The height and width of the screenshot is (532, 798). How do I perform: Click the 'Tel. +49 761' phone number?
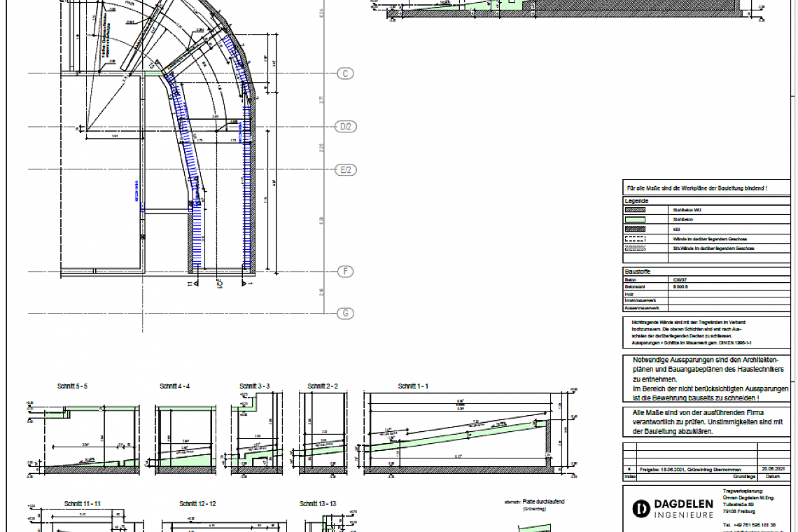tap(749, 524)
